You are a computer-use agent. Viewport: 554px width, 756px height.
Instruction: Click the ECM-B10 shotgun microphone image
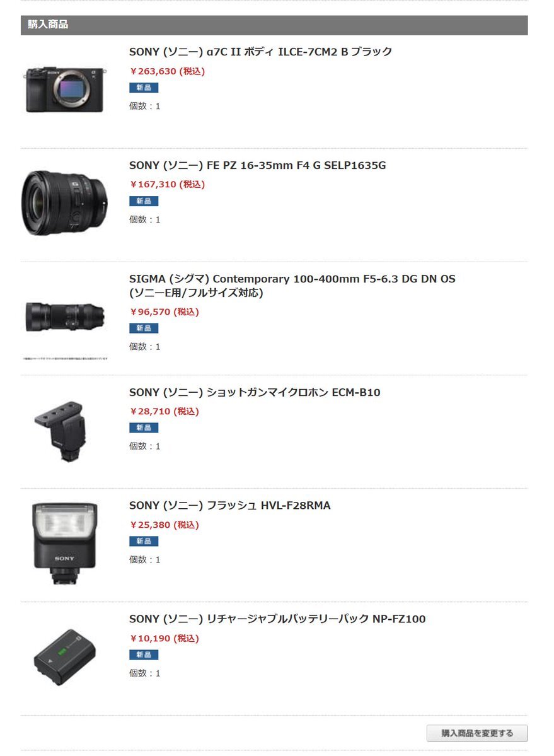(x=62, y=431)
